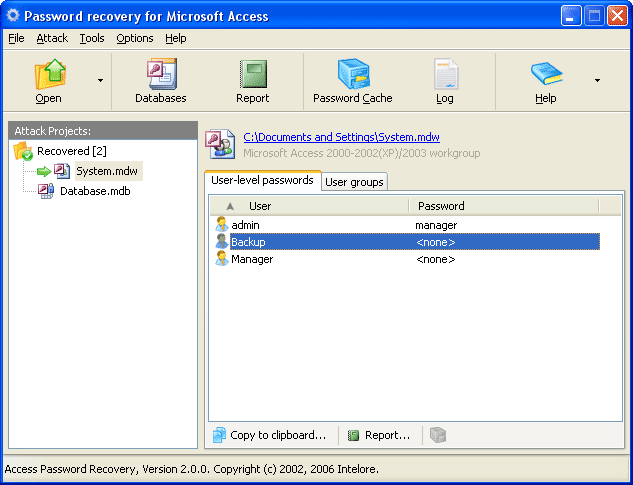Click the status bar version text
The height and width of the screenshot is (485, 633).
click(192, 469)
